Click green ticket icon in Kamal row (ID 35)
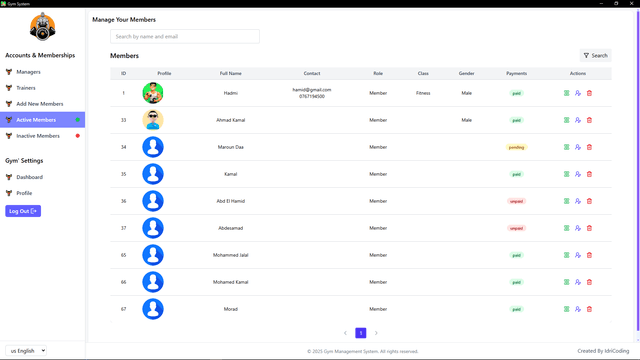640x360 pixels. 567,174
